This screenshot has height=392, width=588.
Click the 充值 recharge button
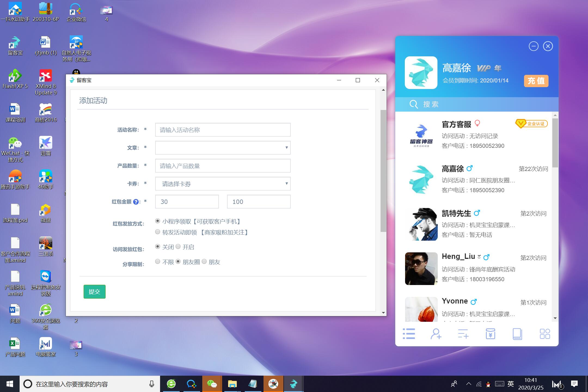(x=536, y=81)
